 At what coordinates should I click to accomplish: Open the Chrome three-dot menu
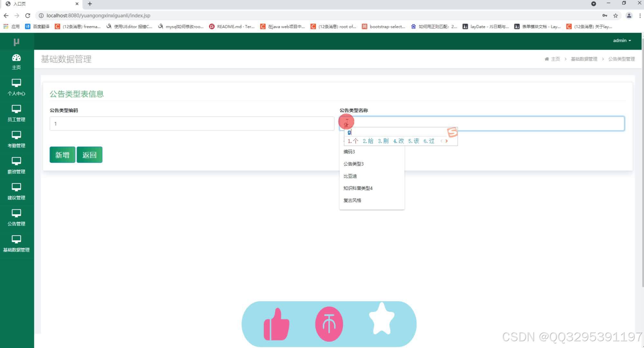click(x=640, y=15)
